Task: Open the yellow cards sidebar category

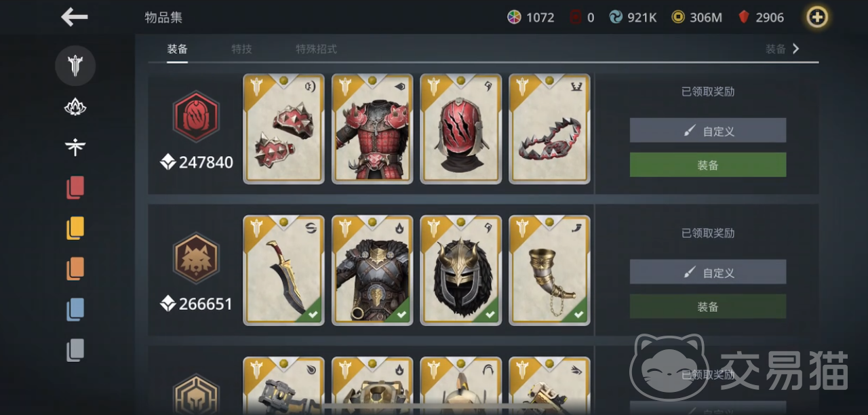Action: pyautogui.click(x=75, y=228)
